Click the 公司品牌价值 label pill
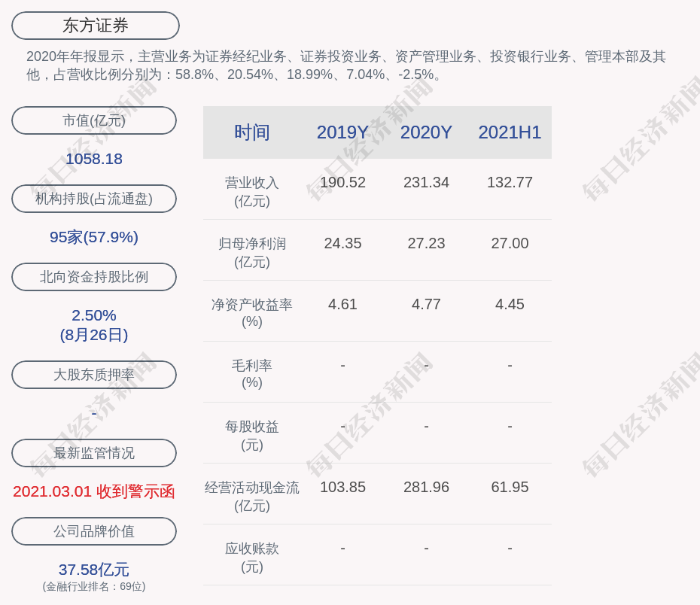Image resolution: width=700 pixels, height=605 pixels. point(94,531)
